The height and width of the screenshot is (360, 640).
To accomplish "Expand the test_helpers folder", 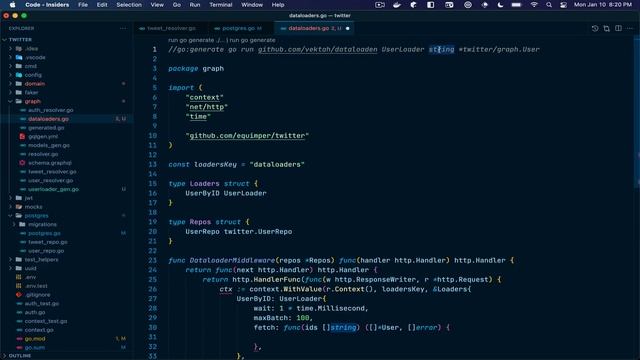I will (x=11, y=260).
